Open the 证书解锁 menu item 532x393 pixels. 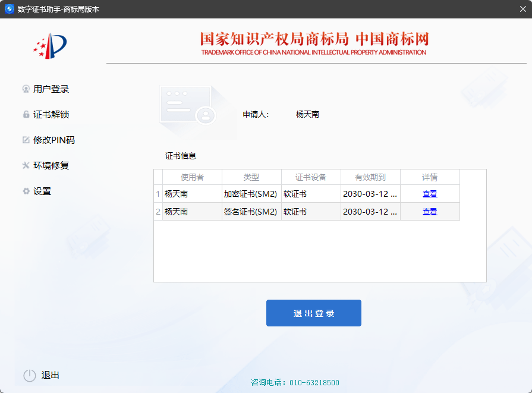point(51,114)
